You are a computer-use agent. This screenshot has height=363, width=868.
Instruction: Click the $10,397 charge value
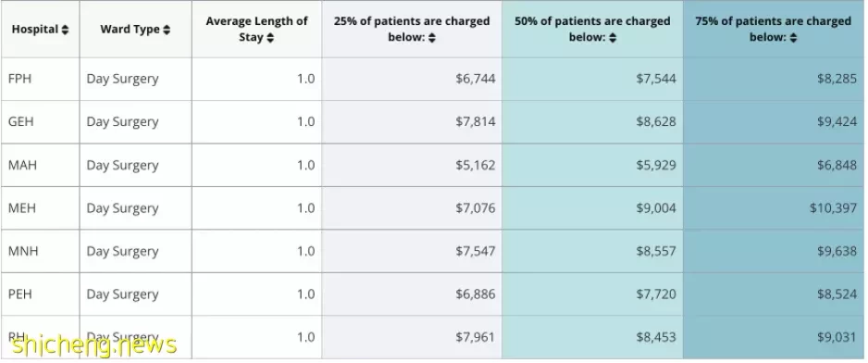[833, 207]
